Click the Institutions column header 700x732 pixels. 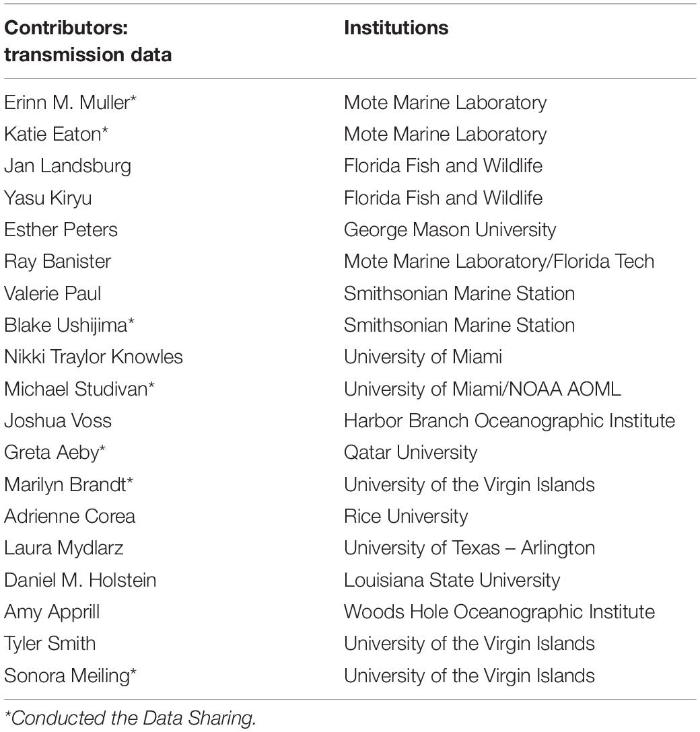point(396,28)
